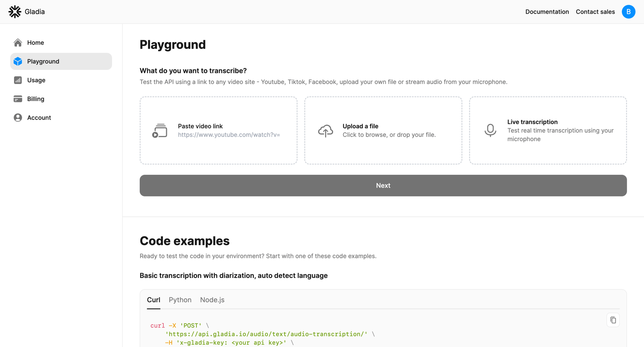Click the "curl -X 'POST'" code line
This screenshot has width=644, height=347.
(180, 326)
